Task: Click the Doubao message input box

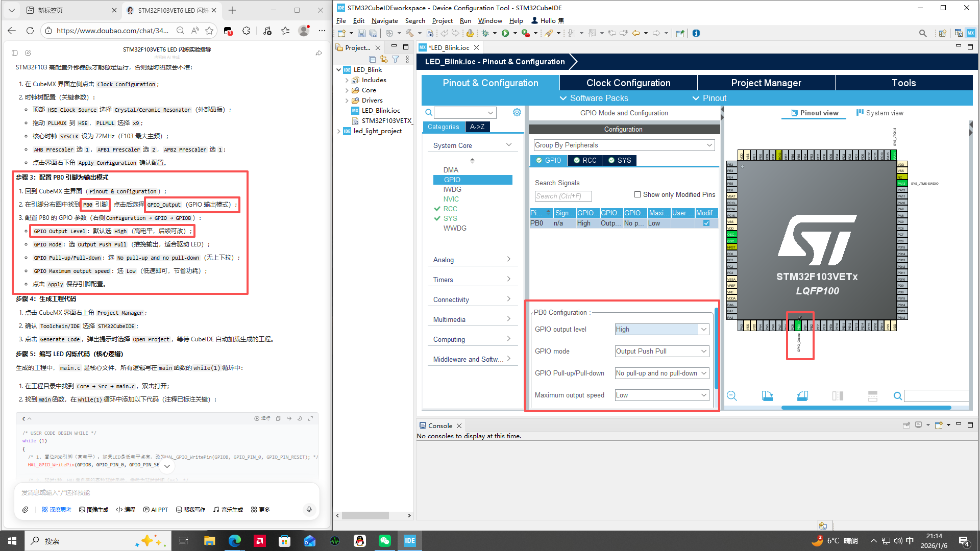Action: [166, 493]
